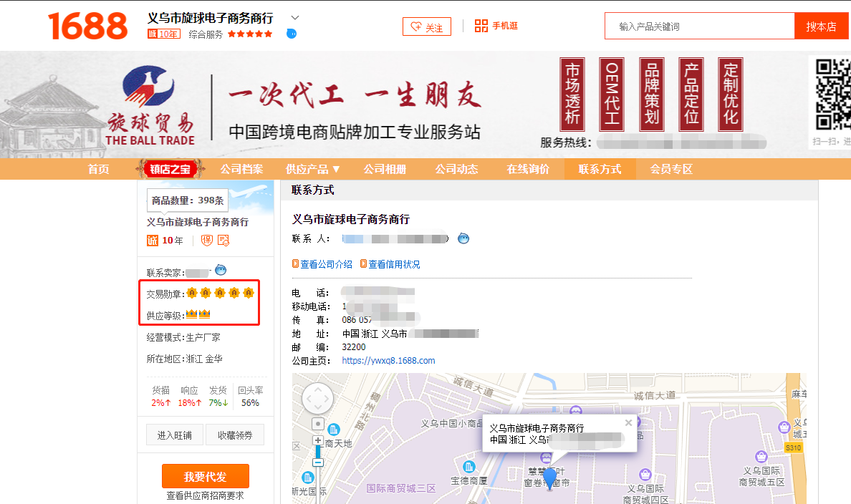This screenshot has width=851, height=504.
Task: Click the 响应 18% rating
Action: 189,397
